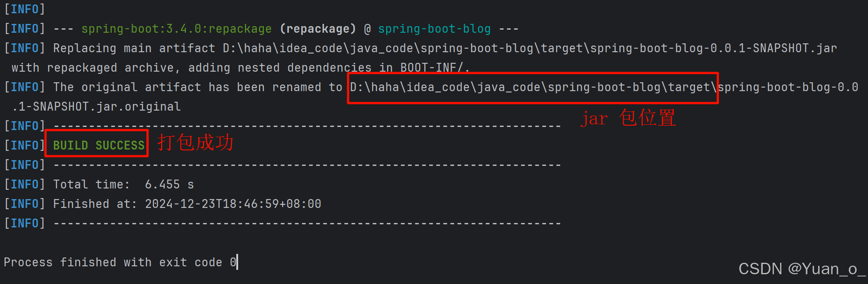Click 'The original artifact has been renamed to'

tap(197, 87)
